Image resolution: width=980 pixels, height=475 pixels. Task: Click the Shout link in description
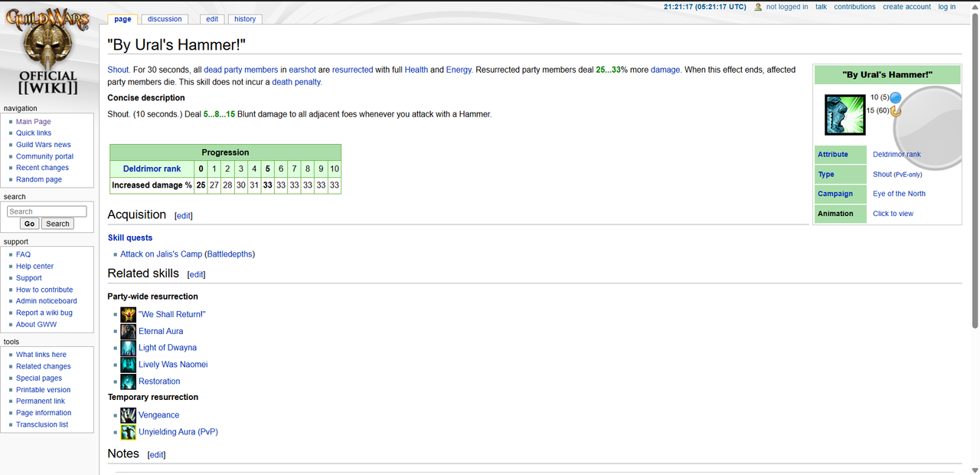click(x=118, y=70)
